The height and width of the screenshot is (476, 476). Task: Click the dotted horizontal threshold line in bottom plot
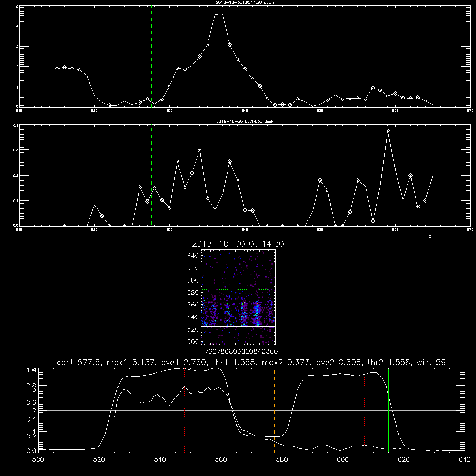tap(251, 420)
